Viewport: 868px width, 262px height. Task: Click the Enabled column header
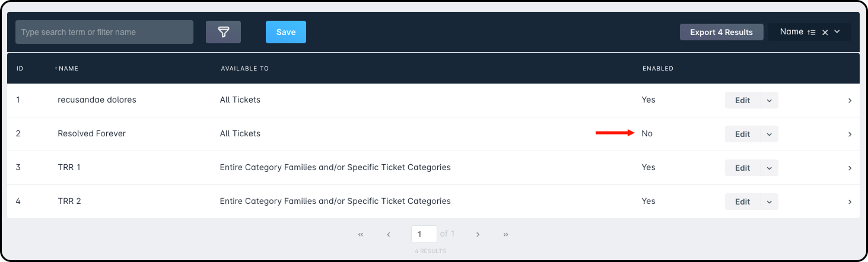pyautogui.click(x=657, y=69)
